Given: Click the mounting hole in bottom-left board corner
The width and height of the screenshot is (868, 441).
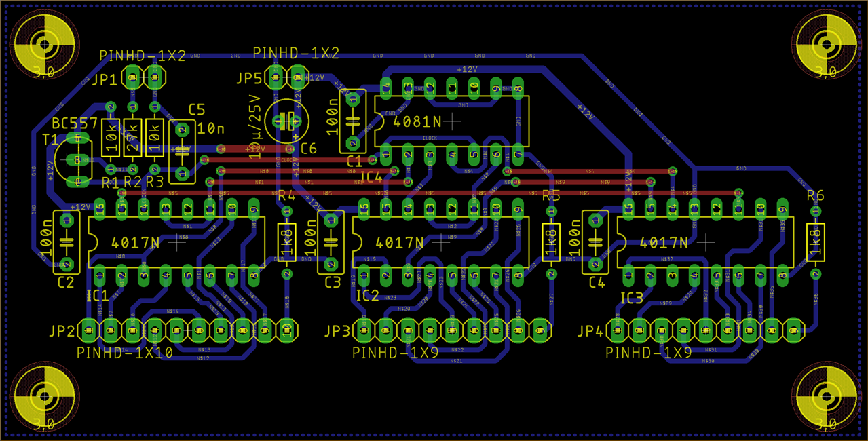Looking at the screenshot, I should [44, 396].
